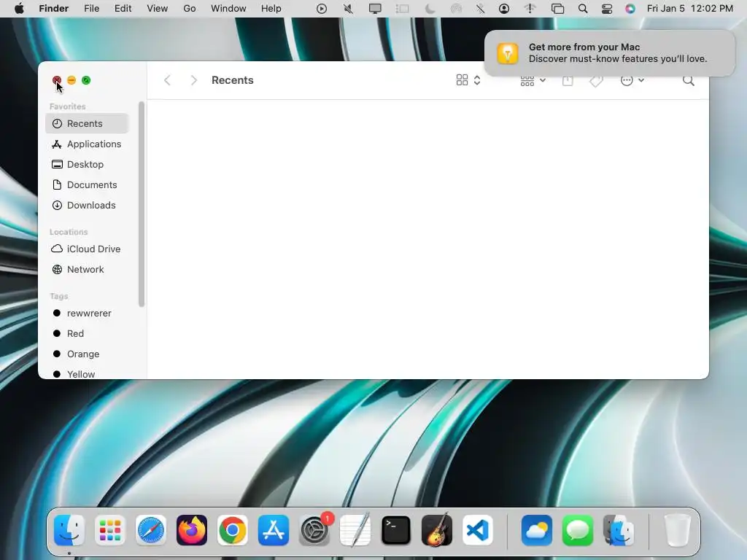Screen dimensions: 747x560
Task: Open TextEdit from the Dock
Action: pos(355,530)
